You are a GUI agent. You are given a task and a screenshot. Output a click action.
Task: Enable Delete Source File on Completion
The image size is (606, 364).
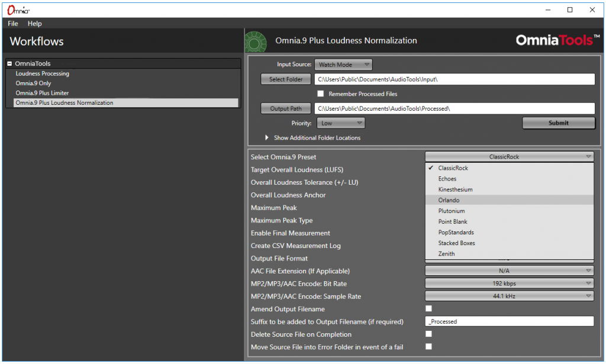[x=429, y=334]
